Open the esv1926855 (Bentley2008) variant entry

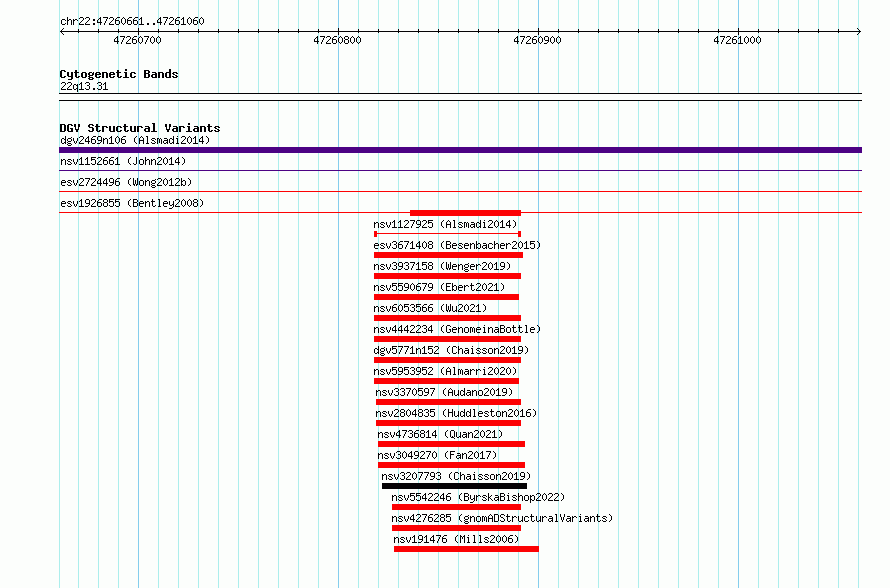(132, 203)
